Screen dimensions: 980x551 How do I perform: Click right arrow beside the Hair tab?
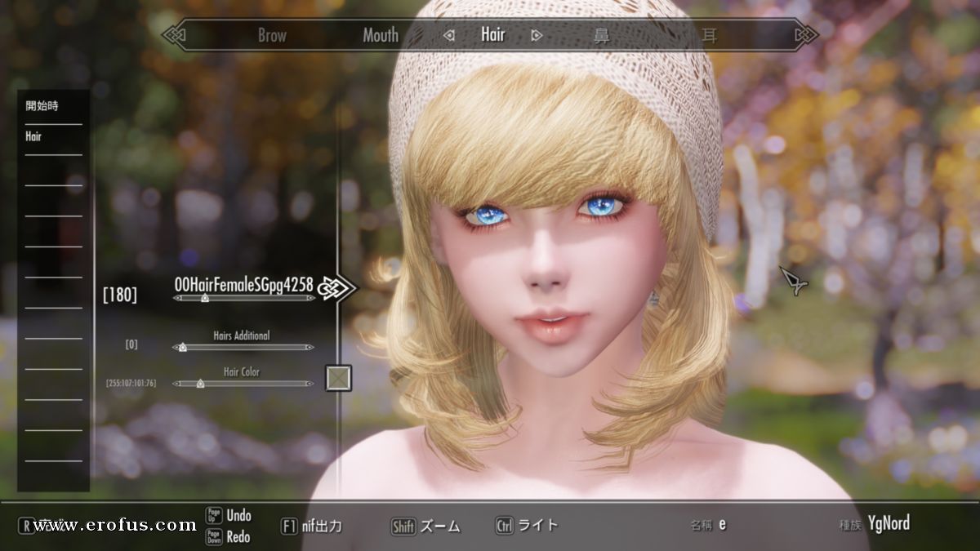coord(537,35)
